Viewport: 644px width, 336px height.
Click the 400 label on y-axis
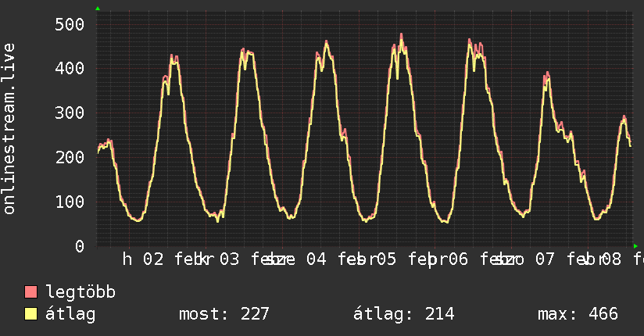coord(70,69)
